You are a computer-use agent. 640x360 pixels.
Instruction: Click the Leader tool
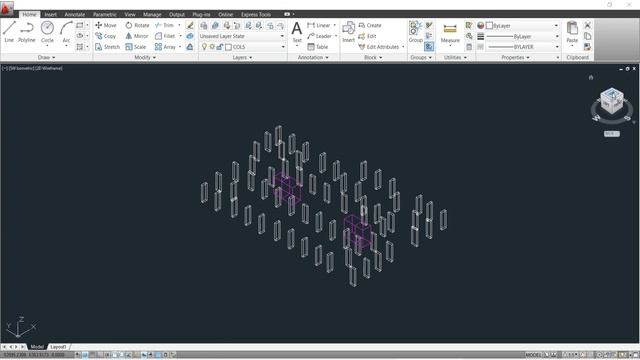[x=319, y=36]
